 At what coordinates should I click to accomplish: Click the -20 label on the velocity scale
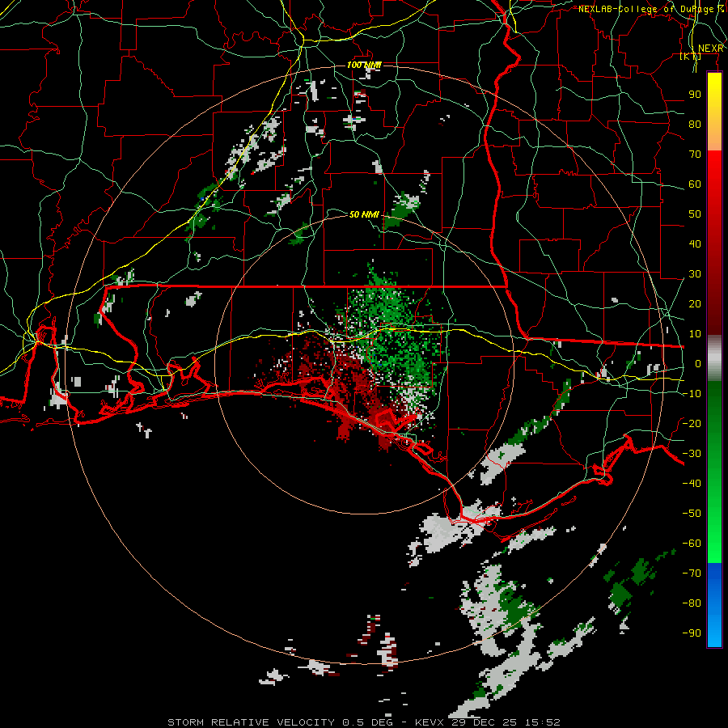tap(692, 424)
